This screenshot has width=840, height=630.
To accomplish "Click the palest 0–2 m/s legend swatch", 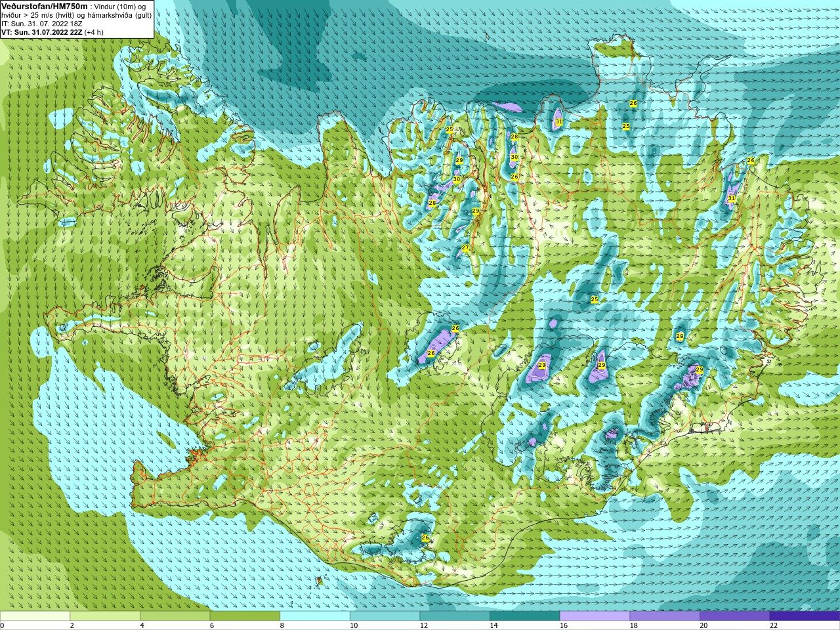I will (35, 616).
